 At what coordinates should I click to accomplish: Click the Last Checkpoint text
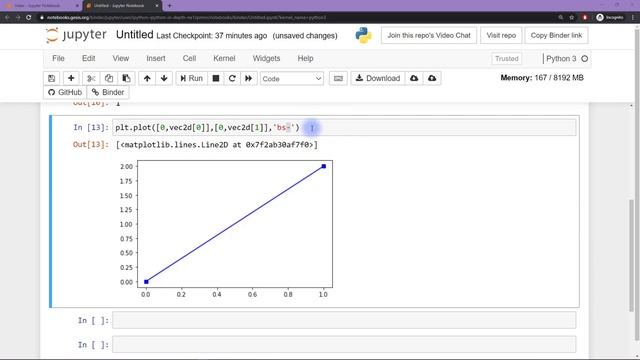(211, 36)
